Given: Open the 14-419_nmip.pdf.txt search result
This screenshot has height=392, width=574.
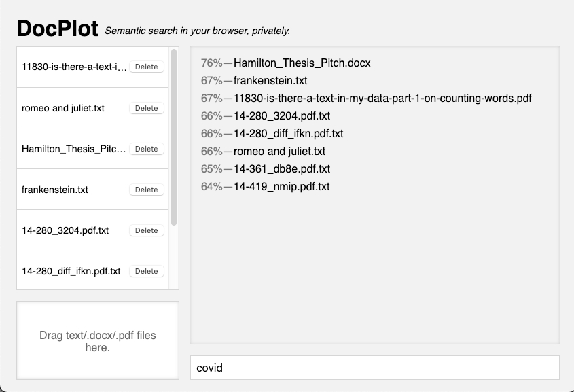Looking at the screenshot, I should (281, 187).
